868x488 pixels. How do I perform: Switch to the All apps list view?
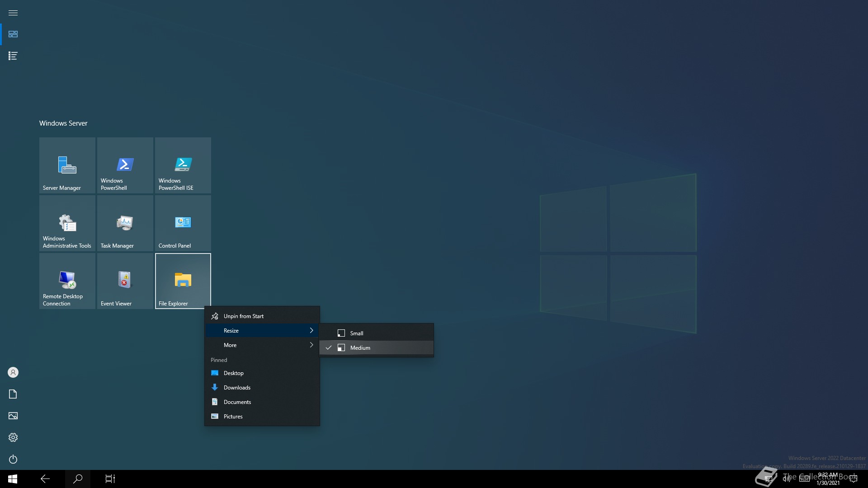[x=13, y=56]
